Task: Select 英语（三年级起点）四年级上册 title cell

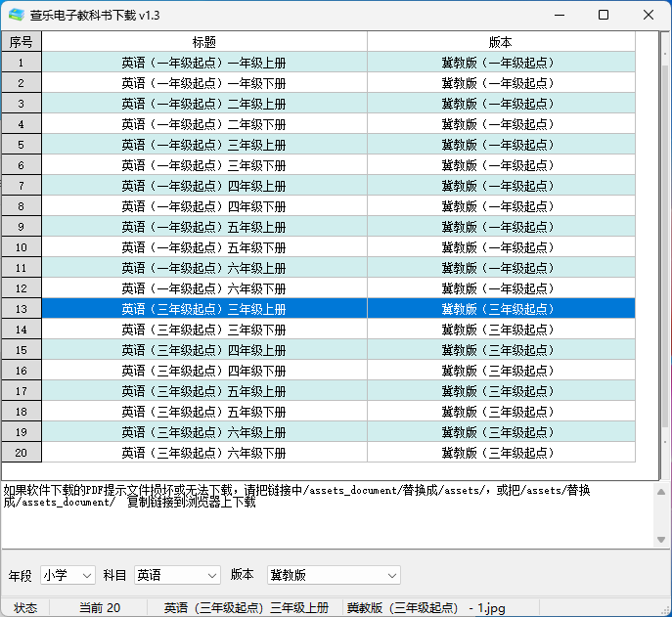Action: 204,350
